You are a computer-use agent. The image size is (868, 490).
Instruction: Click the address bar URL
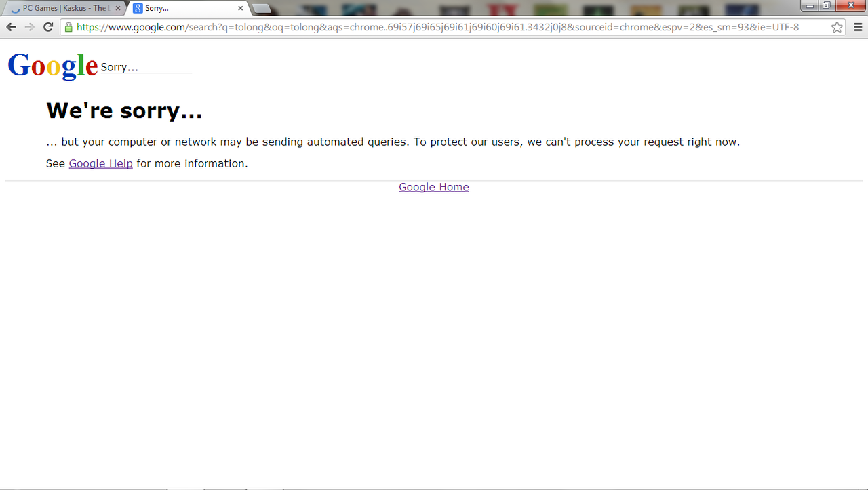pos(437,27)
